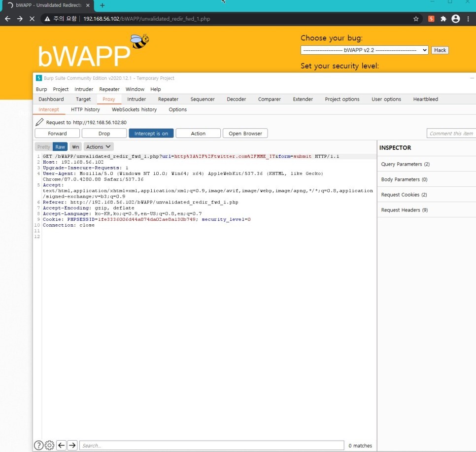
Task: Click the browser back arrow
Action: (8, 19)
